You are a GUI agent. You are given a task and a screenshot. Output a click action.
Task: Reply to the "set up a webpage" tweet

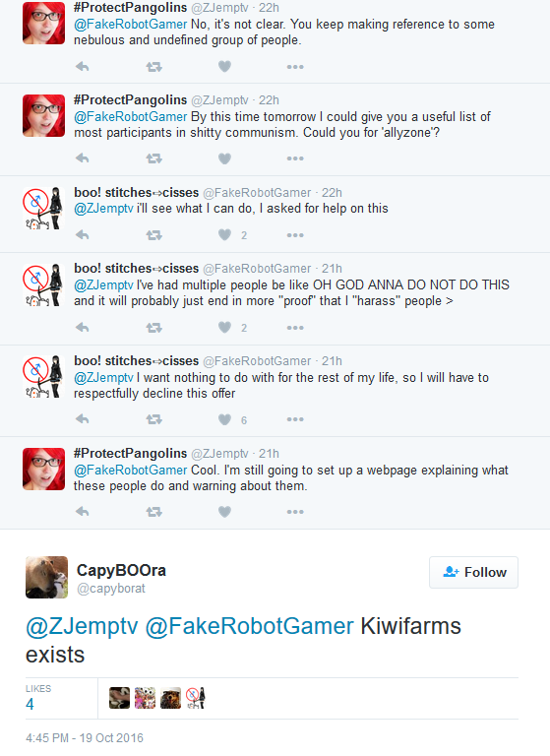tap(83, 512)
